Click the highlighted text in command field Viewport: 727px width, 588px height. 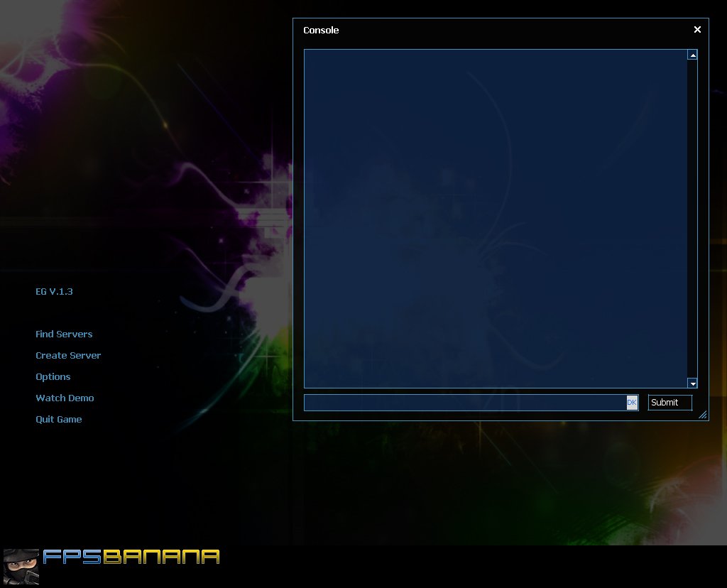click(631, 403)
